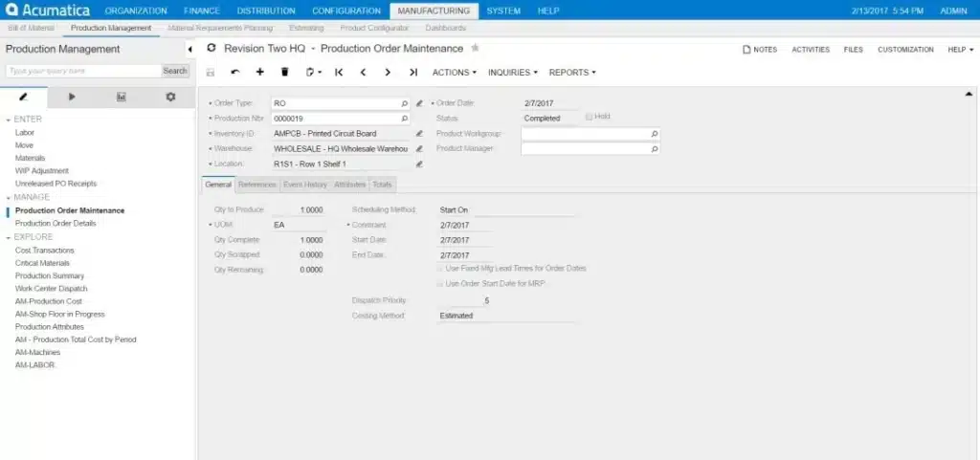Open Notes via the note icon
Screen dimensions: 980x460
tap(746, 50)
